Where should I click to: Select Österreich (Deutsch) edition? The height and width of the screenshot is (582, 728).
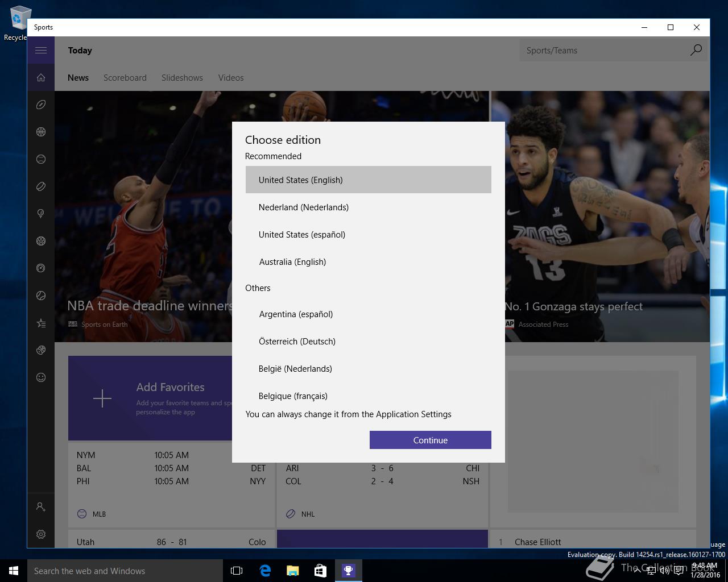369,341
